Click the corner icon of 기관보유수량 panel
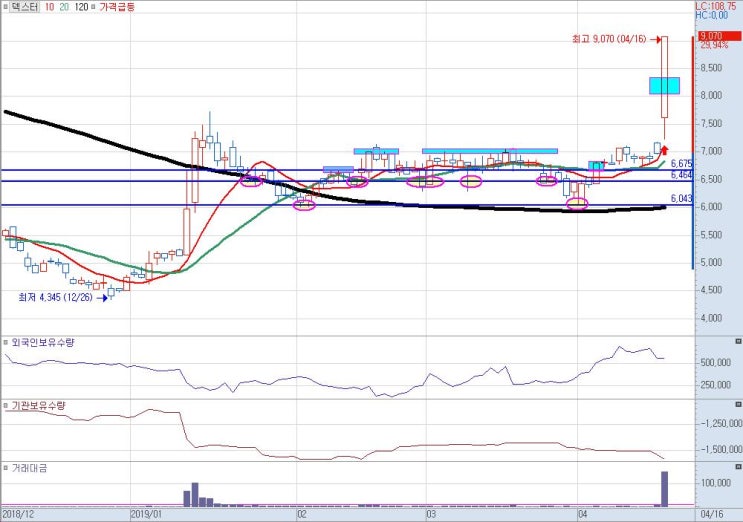The image size is (743, 522). tap(738, 405)
